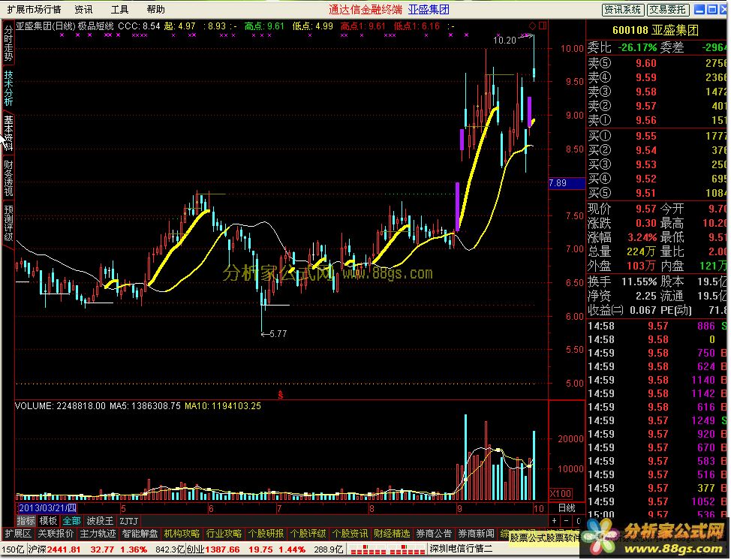This screenshot has width=731, height=560.
Task: Click the diamond icon atop the chart
Action: point(532,26)
